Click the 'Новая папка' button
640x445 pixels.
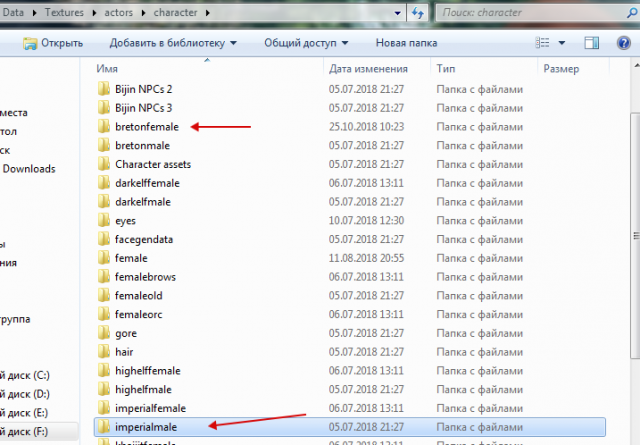click(406, 43)
